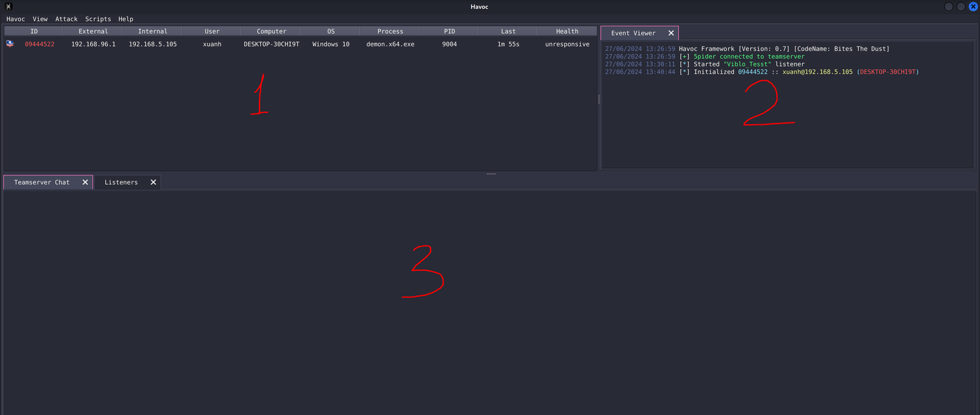Open the Scripts menu
This screenshot has width=980, height=415.
98,19
